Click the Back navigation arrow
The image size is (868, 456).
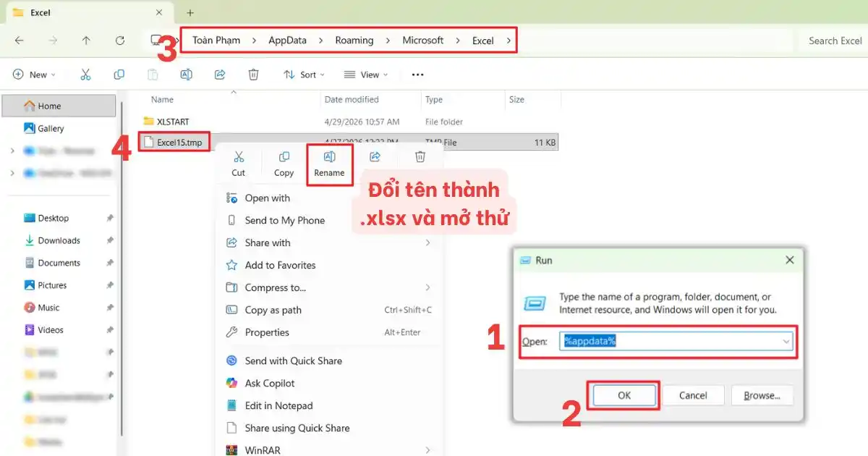pyautogui.click(x=20, y=41)
